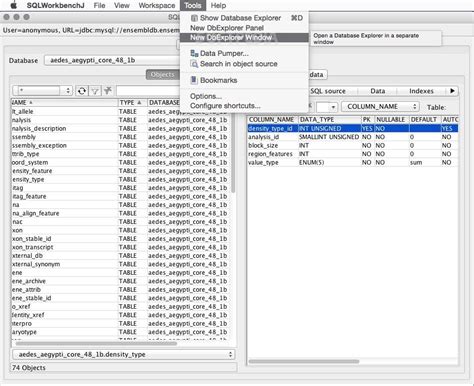Open the Apple menu
Viewport: 474px width, 386px height.
(14, 5)
